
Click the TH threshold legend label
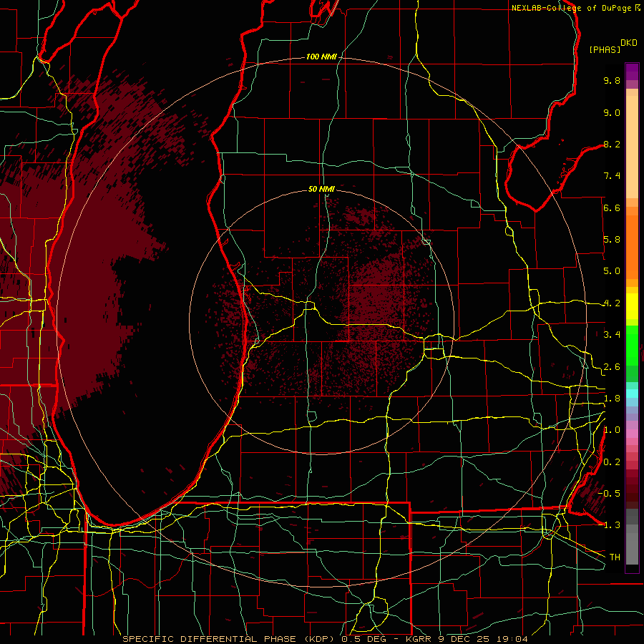[x=615, y=557]
